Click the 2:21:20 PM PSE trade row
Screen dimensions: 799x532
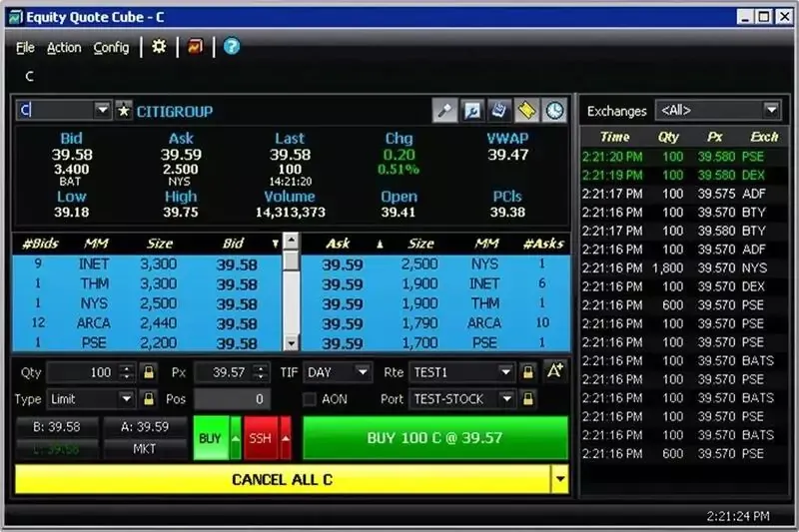(683, 157)
